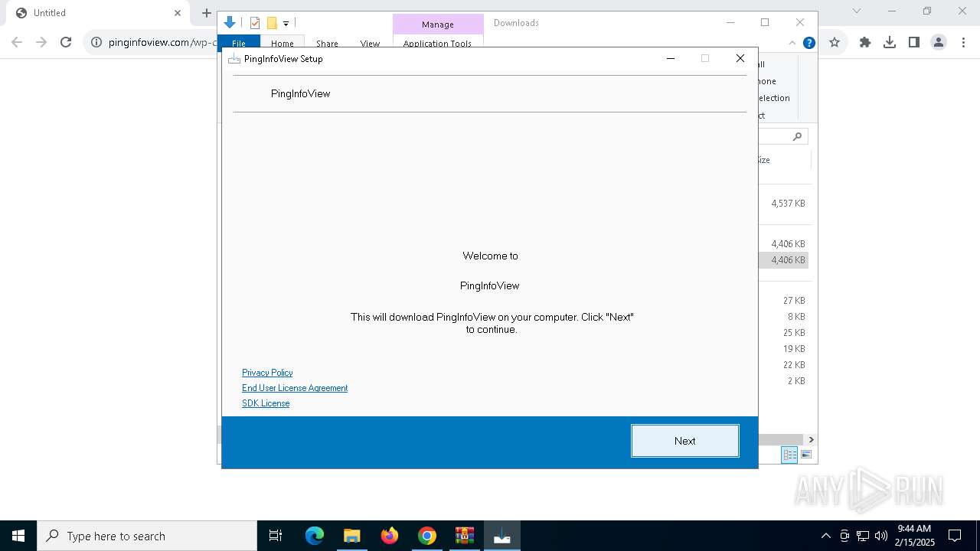The height and width of the screenshot is (551, 980).
Task: Open Chrome three-dot menu
Action: click(962, 43)
